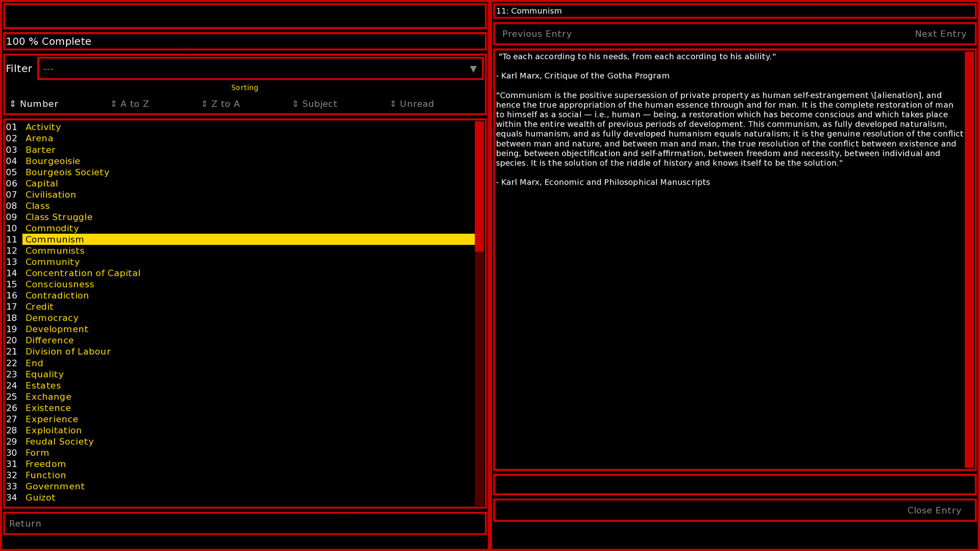Screen dimensions: 980x551
Task: Click the sort arrows icon beside A to Z
Action: click(x=114, y=104)
